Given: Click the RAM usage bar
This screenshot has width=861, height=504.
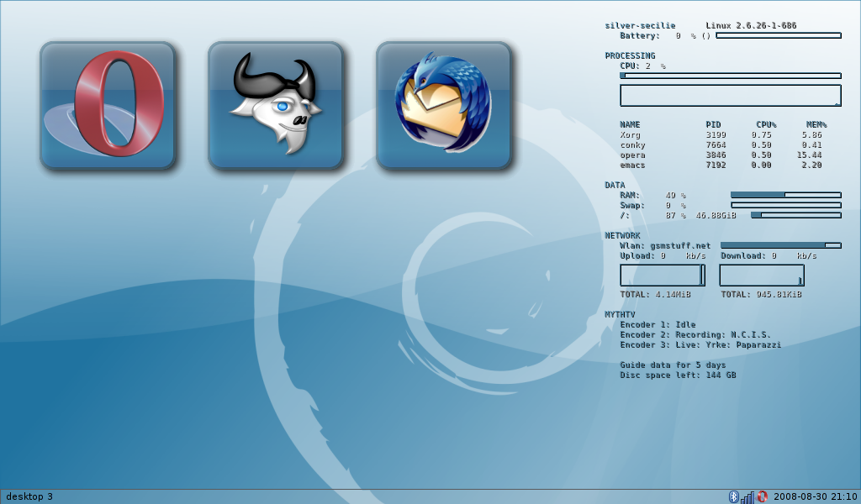Looking at the screenshot, I should pos(786,195).
